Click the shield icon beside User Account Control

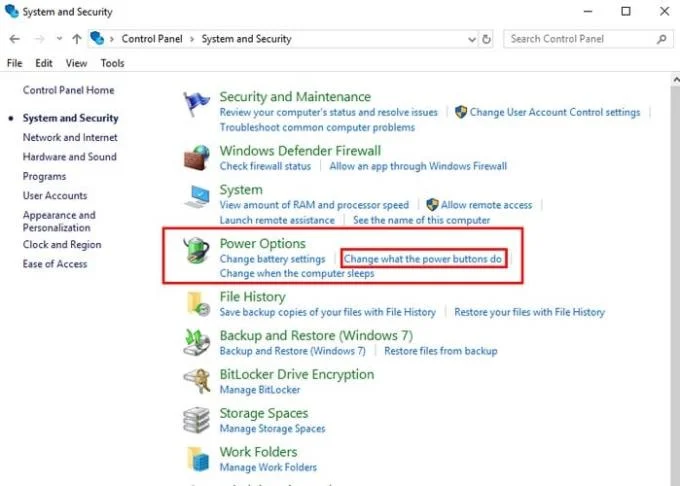(461, 112)
